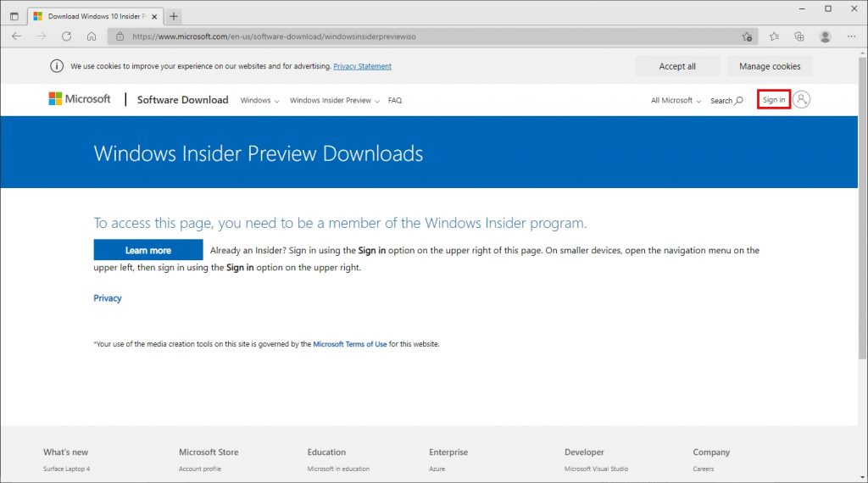This screenshot has width=868, height=483.
Task: Expand the Windows Insider Preview dropdown
Action: 334,100
